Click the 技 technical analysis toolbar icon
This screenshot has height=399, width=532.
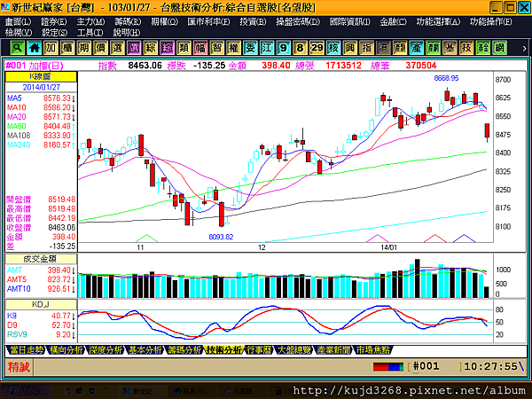466,48
